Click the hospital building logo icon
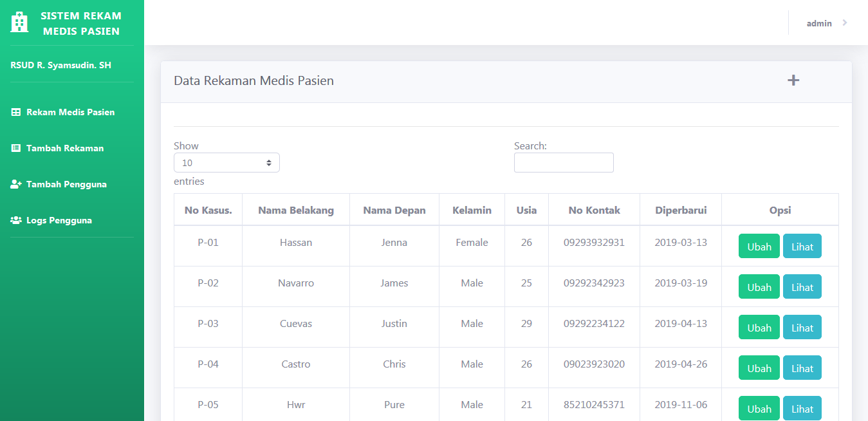 pyautogui.click(x=20, y=23)
